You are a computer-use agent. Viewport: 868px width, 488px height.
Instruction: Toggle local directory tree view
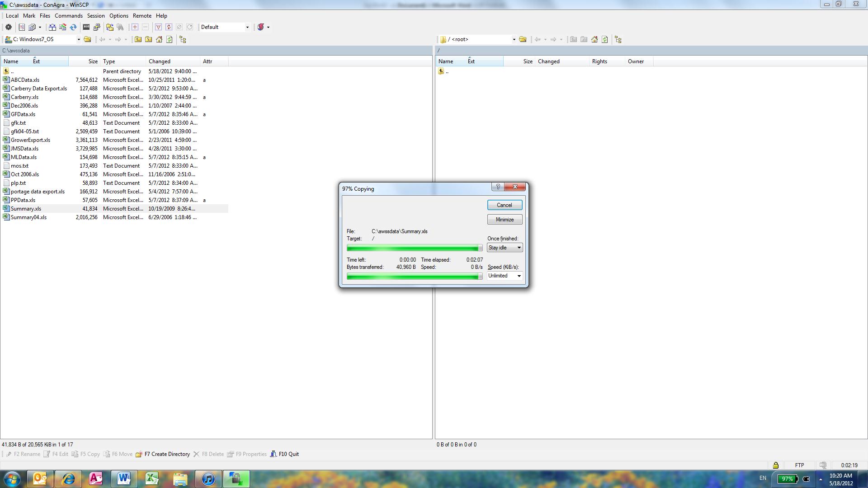pyautogui.click(x=183, y=39)
